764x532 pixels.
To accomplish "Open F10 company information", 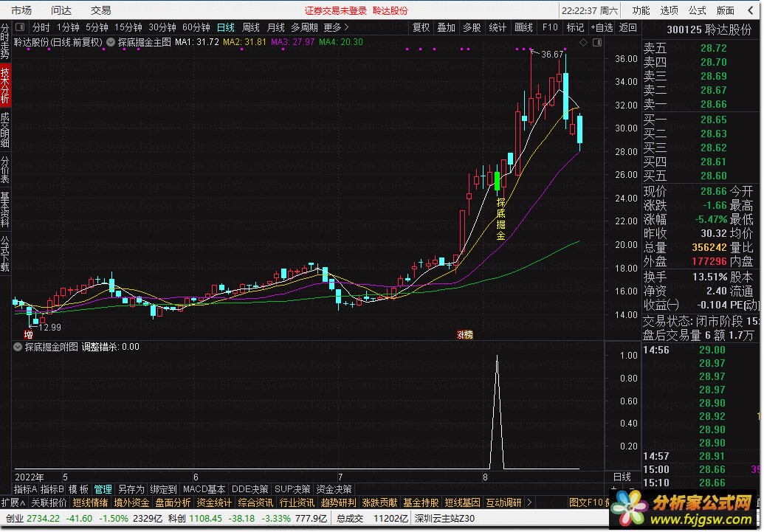I will [550, 27].
